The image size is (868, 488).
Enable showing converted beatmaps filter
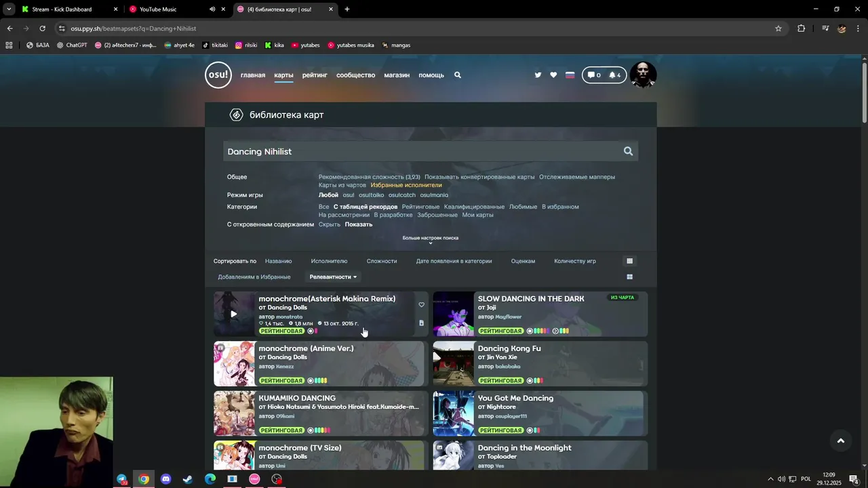[479, 177]
